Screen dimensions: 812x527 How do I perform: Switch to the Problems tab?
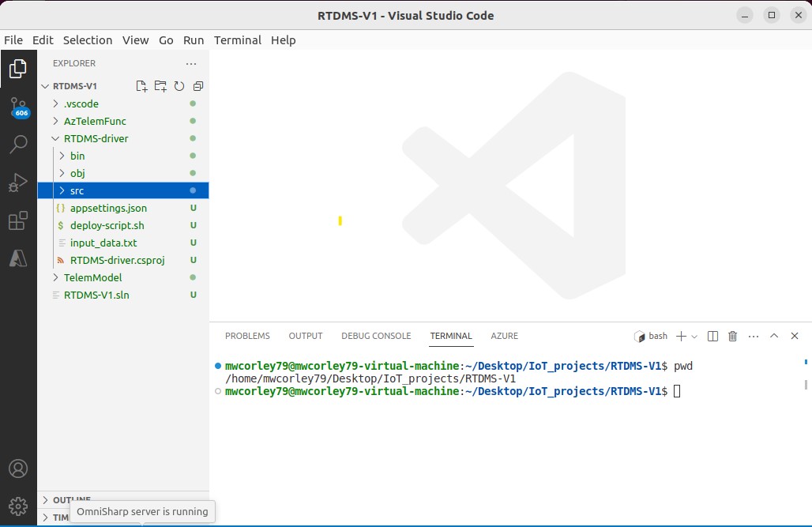247,337
